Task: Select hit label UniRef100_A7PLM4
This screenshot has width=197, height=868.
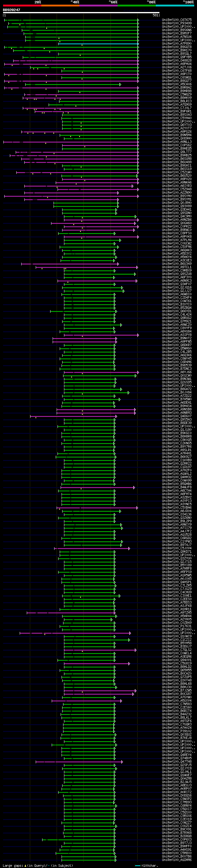Action: click(x=177, y=240)
